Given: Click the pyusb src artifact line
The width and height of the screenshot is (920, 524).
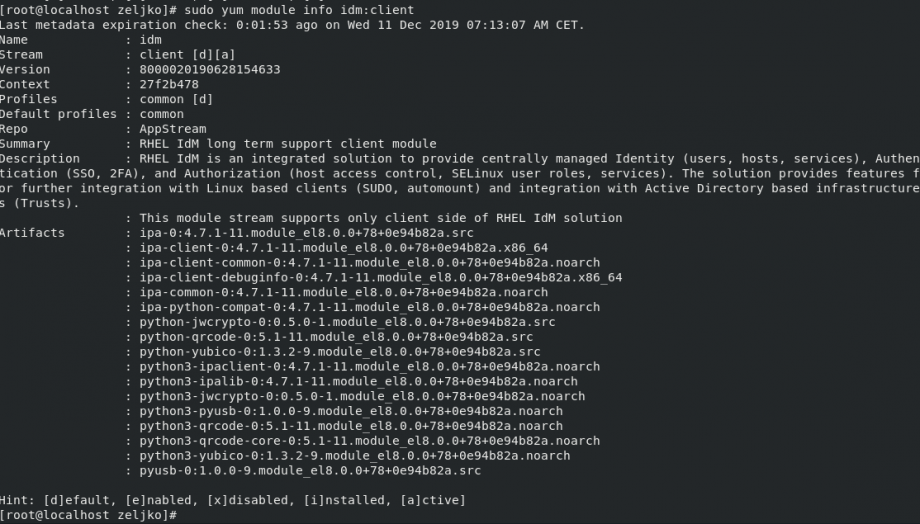Looking at the screenshot, I should 310,471.
